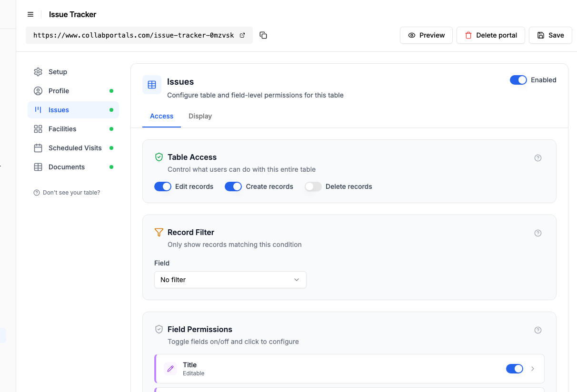Click the Field Permissions shield icon
Screen dimensions: 577x392
coord(159,329)
